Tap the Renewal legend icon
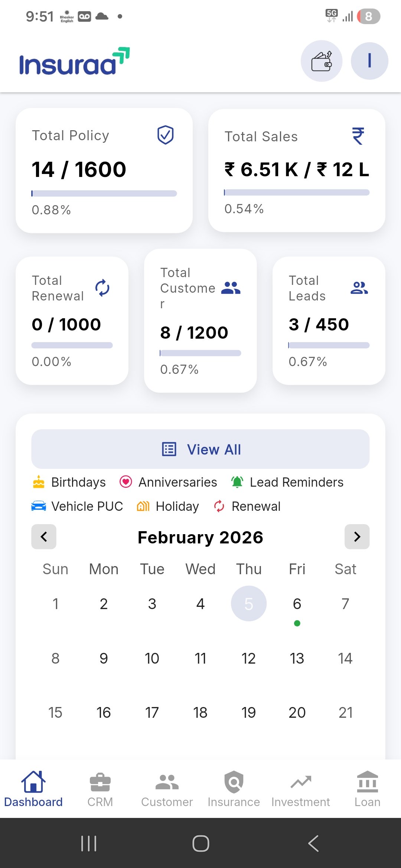This screenshot has width=401, height=868. pyautogui.click(x=219, y=506)
